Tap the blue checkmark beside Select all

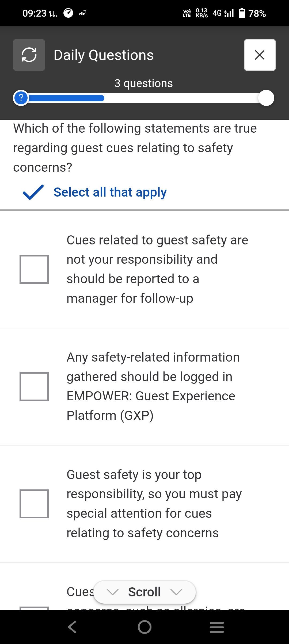point(33,192)
